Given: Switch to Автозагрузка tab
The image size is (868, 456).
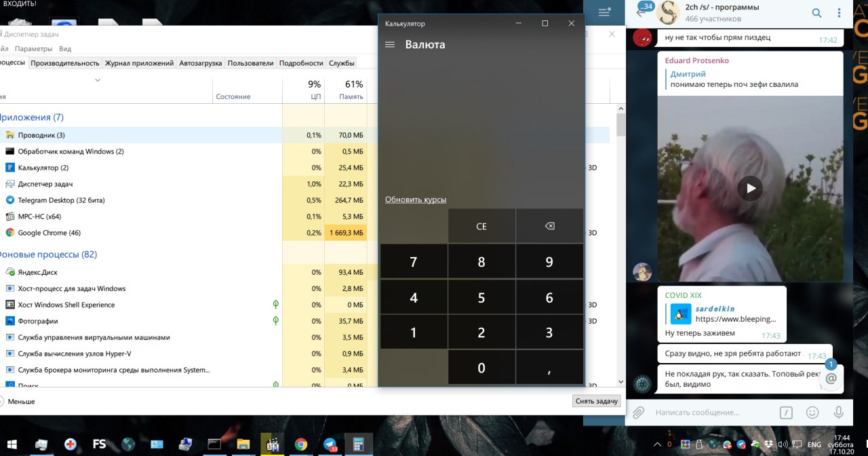Looking at the screenshot, I should [x=200, y=63].
